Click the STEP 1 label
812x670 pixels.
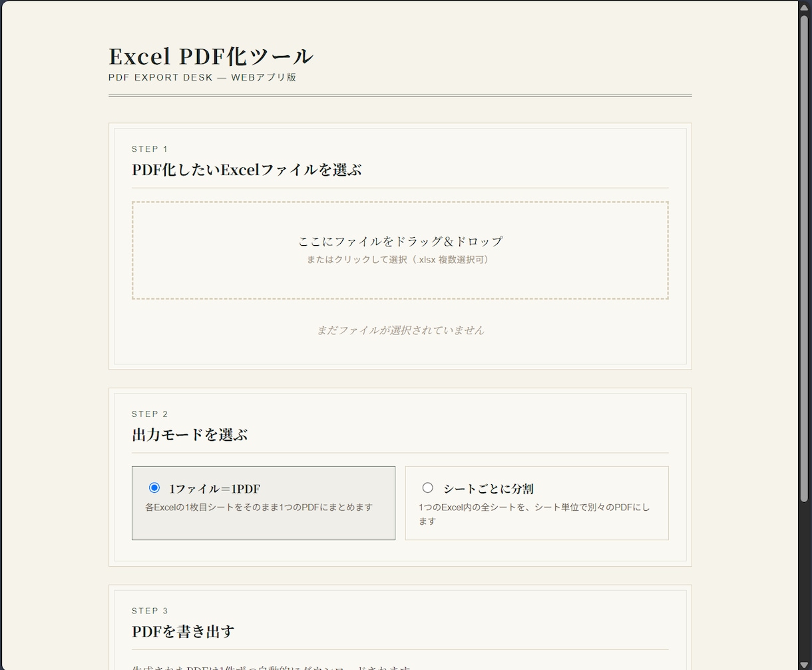click(150, 149)
